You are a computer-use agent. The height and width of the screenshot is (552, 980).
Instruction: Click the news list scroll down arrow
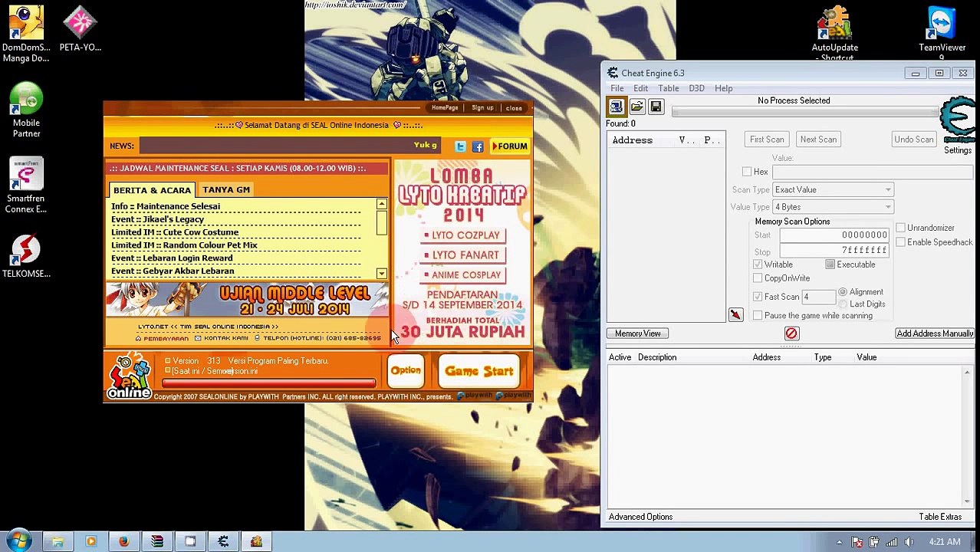coord(382,274)
